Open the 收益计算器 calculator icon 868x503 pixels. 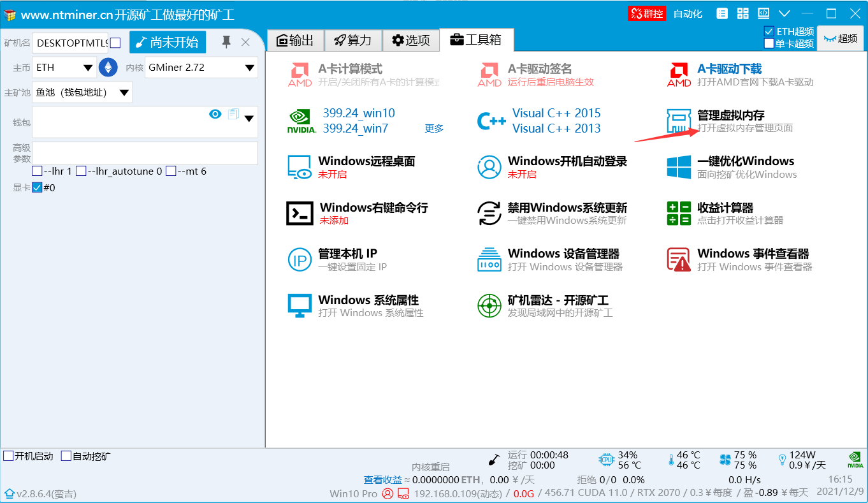click(679, 213)
